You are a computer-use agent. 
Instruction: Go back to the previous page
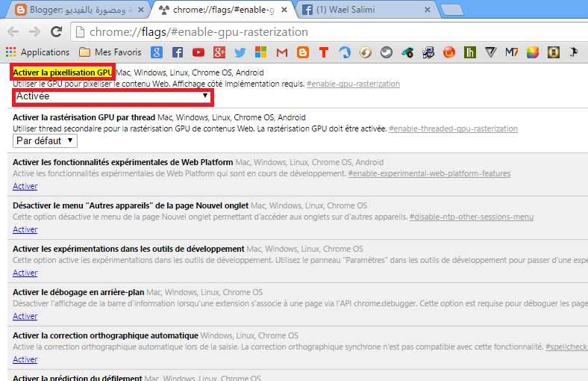(13, 32)
